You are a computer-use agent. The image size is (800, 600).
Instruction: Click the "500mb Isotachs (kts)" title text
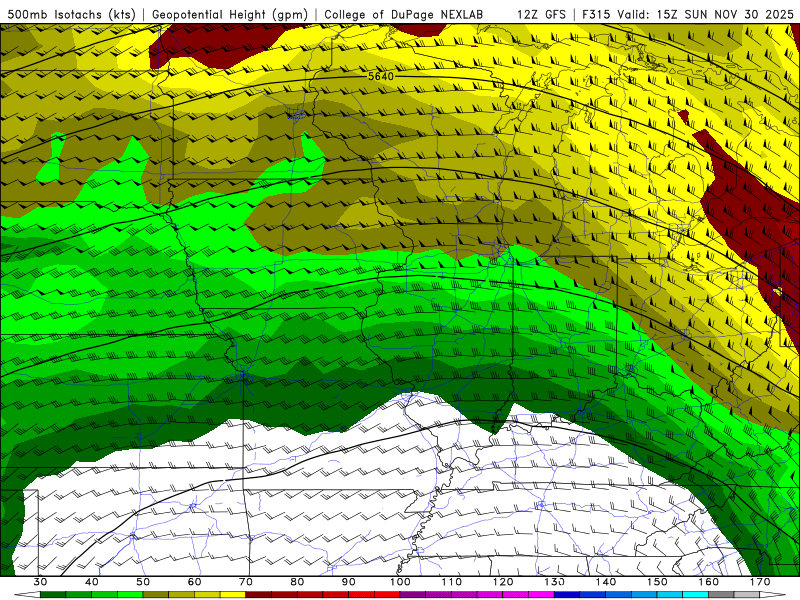(x=71, y=14)
